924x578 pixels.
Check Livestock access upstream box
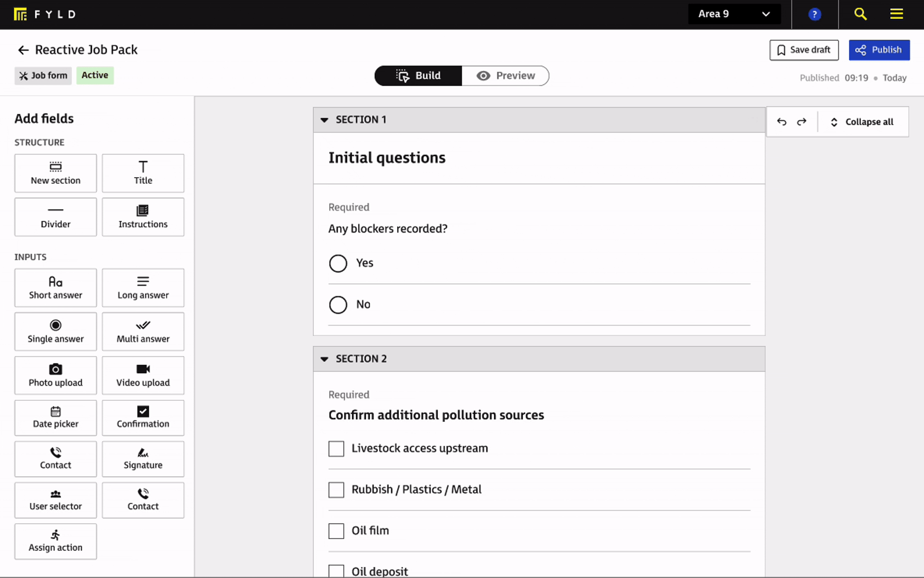[x=336, y=448]
